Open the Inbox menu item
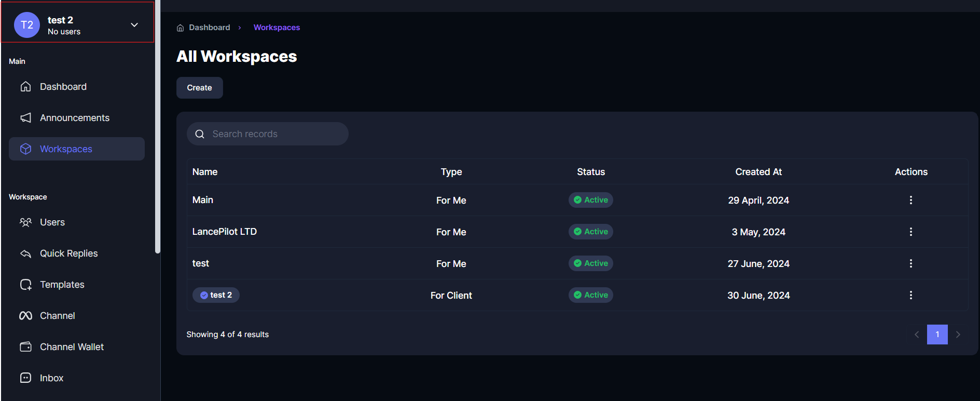This screenshot has width=980, height=401. (51, 378)
